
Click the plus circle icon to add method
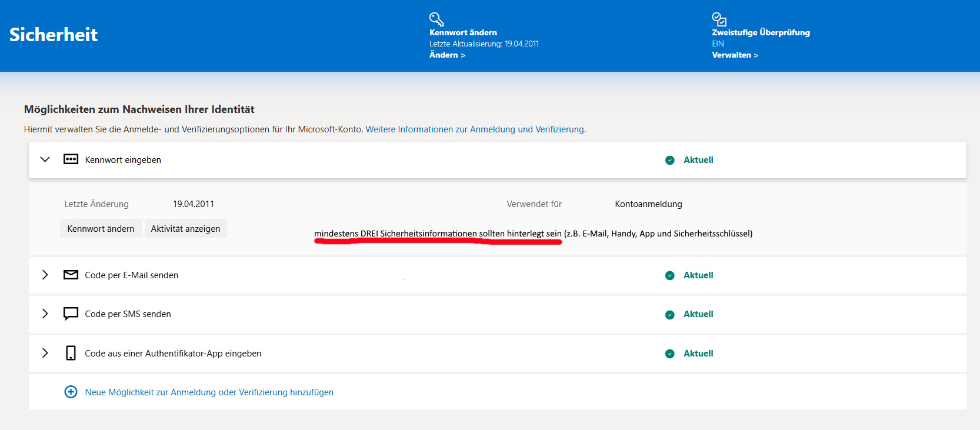pos(71,392)
